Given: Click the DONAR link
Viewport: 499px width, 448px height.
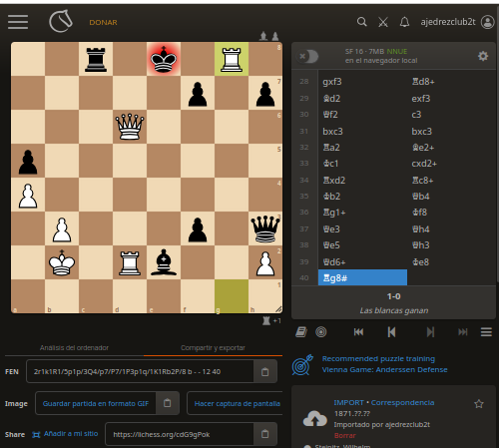Looking at the screenshot, I should pyautogui.click(x=103, y=23).
